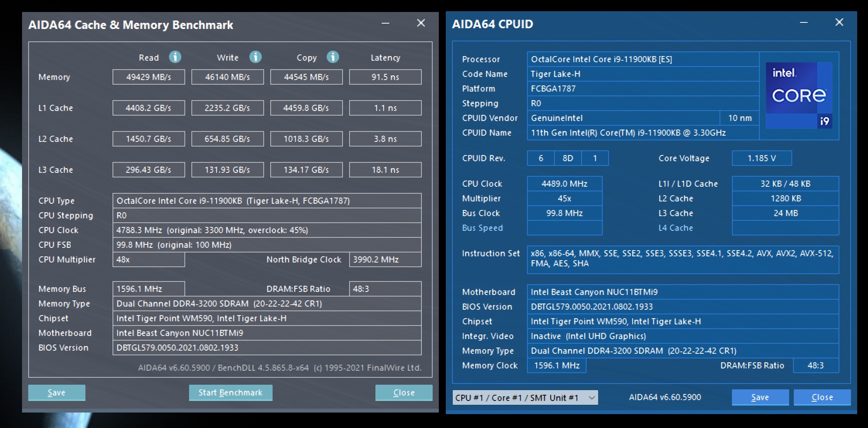Select the Memory Read value 49429 MB/s
The image size is (868, 428).
point(148,77)
